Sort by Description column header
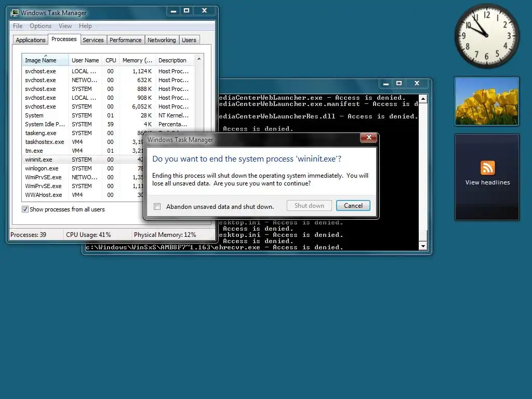Screen dimensions: 532x399 [x=175, y=60]
